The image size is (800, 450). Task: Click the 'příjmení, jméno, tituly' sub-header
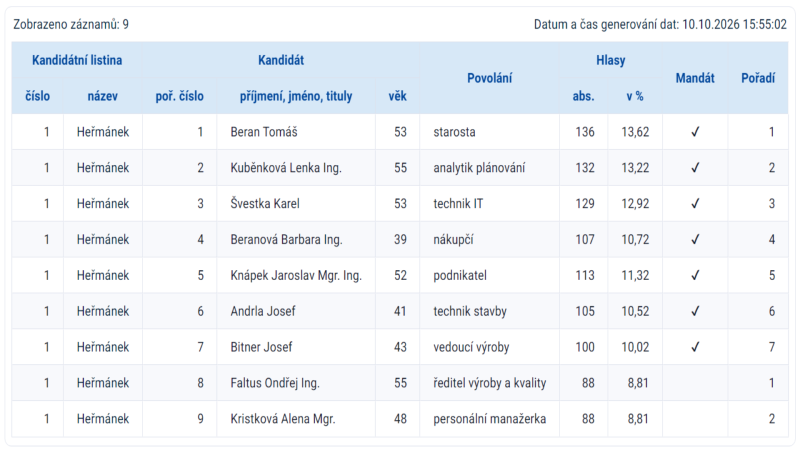pos(296,96)
